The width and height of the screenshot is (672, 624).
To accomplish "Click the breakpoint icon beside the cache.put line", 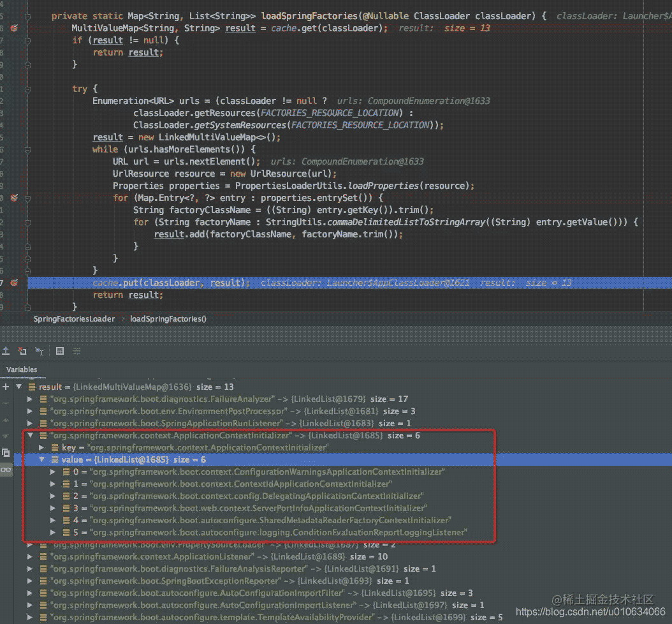I will pyautogui.click(x=15, y=283).
